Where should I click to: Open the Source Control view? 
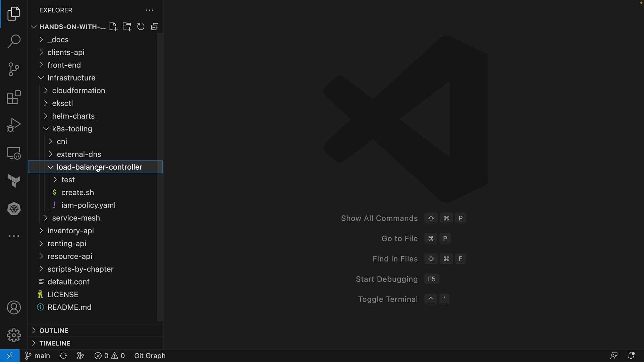14,69
